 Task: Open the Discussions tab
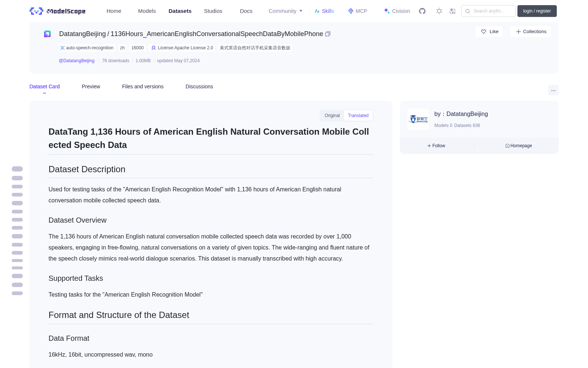click(199, 86)
